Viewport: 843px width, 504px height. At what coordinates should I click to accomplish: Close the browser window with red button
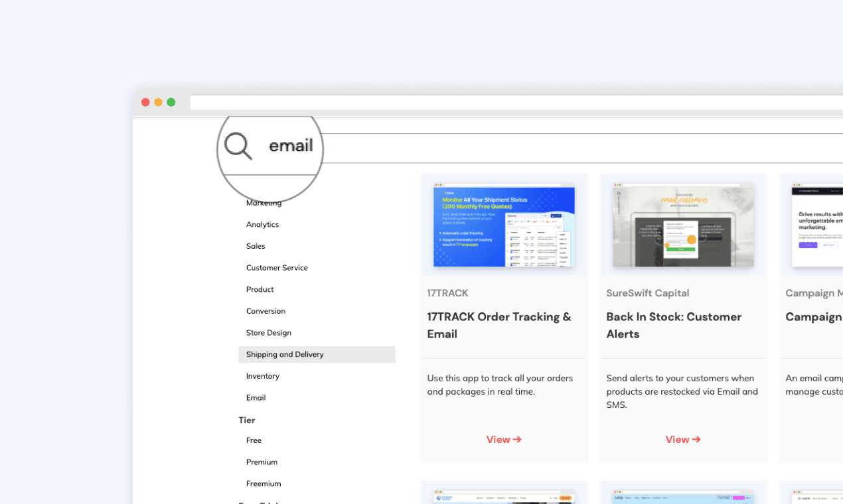[145, 102]
